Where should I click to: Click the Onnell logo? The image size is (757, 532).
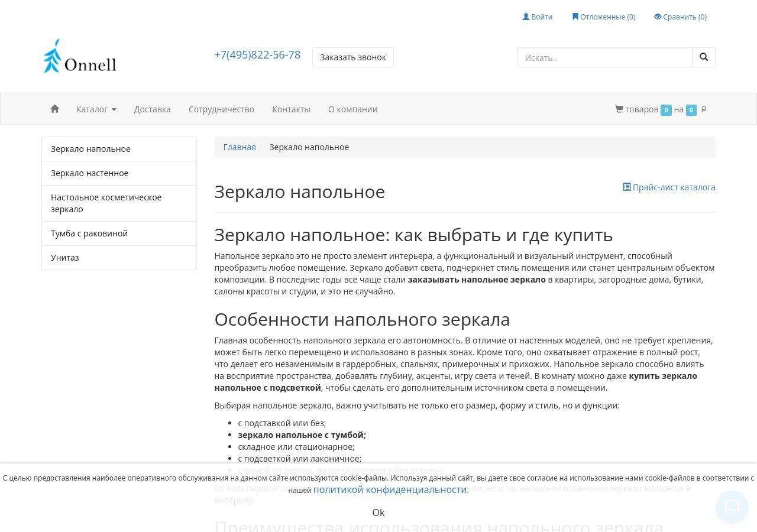pyautogui.click(x=80, y=57)
